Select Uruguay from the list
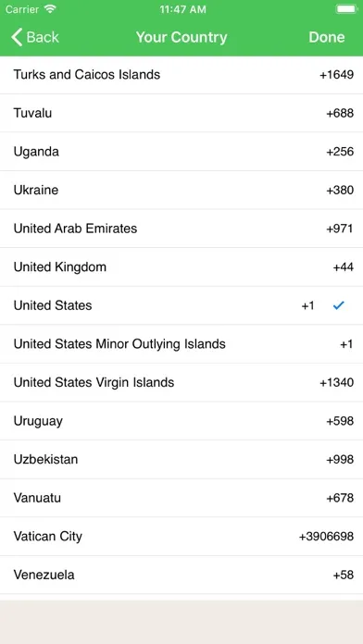The width and height of the screenshot is (363, 644). pos(181,421)
